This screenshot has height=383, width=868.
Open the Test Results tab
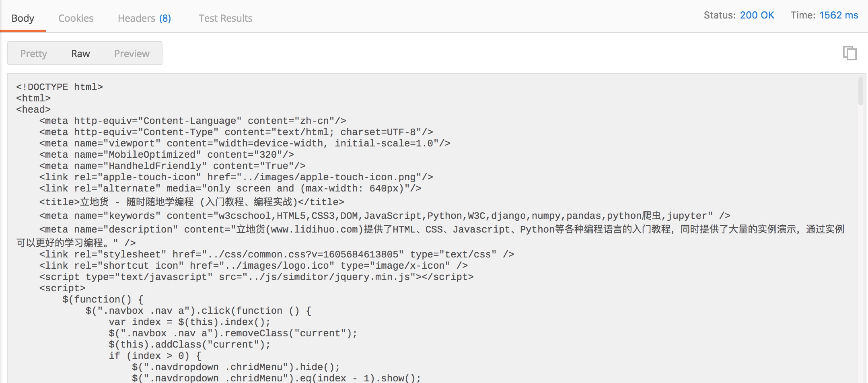(x=225, y=18)
